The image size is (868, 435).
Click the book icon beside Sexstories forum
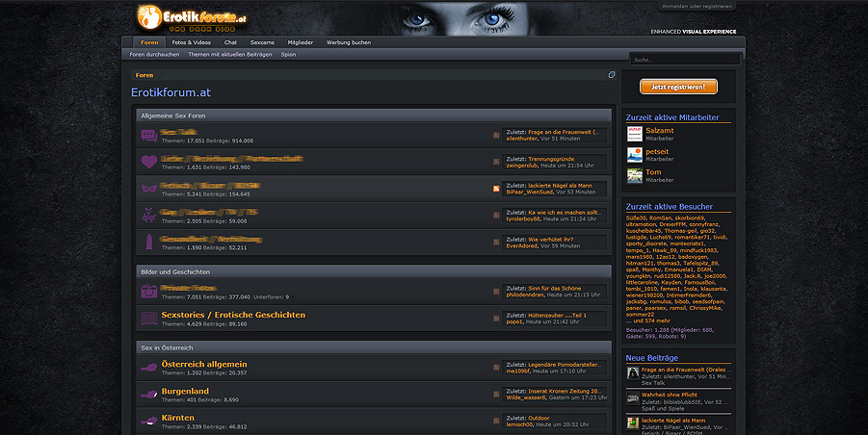tap(149, 318)
